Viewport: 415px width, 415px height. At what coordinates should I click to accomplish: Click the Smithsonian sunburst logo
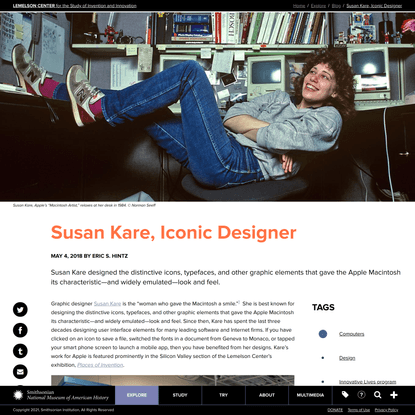point(18,395)
